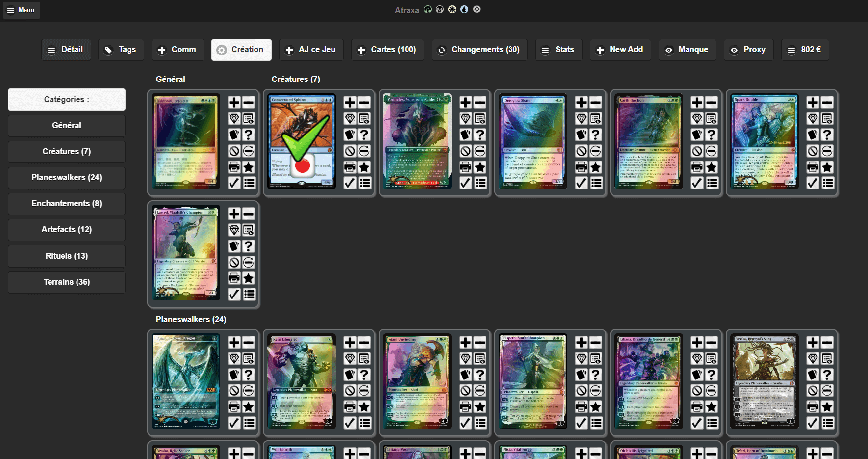Jump to the Terrains (36) category
This screenshot has width=868, height=459.
pos(67,282)
